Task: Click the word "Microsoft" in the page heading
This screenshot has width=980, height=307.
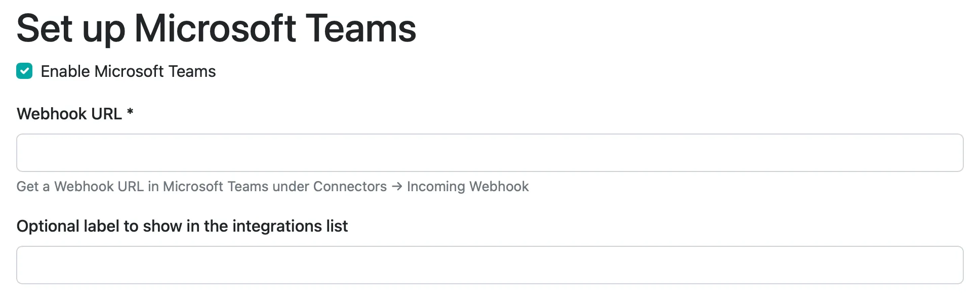Action: point(215,28)
